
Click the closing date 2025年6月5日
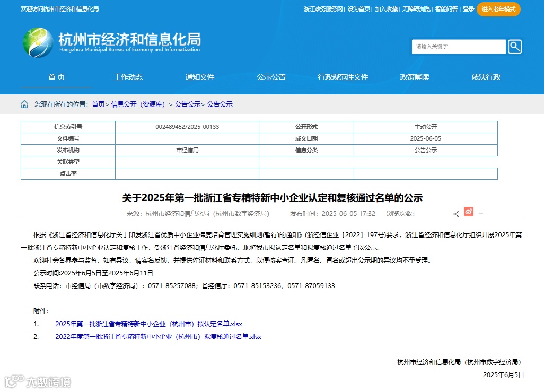coord(503,375)
